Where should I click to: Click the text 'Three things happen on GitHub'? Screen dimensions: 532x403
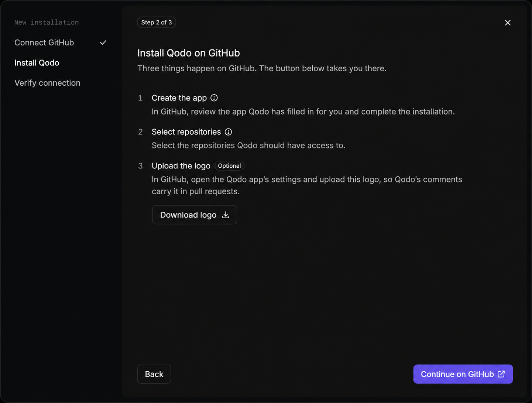click(x=196, y=68)
